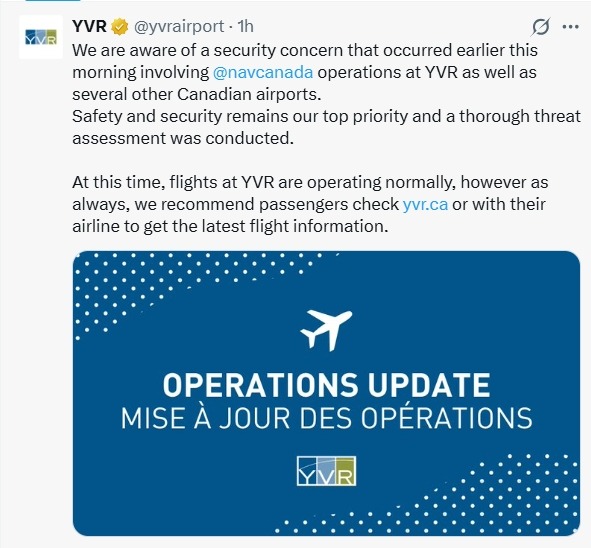Click the @yvrairport handle

179,27
